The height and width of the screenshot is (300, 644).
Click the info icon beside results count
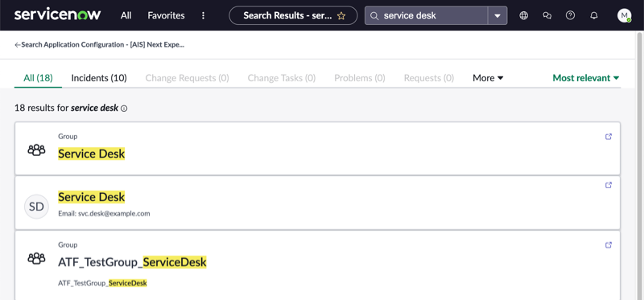point(124,109)
